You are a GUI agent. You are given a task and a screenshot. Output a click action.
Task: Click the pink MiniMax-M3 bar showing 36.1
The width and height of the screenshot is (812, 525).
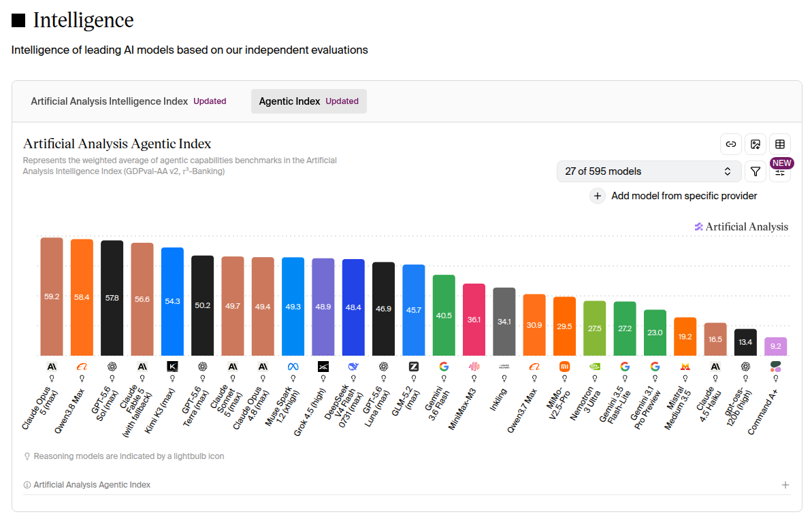tap(474, 320)
